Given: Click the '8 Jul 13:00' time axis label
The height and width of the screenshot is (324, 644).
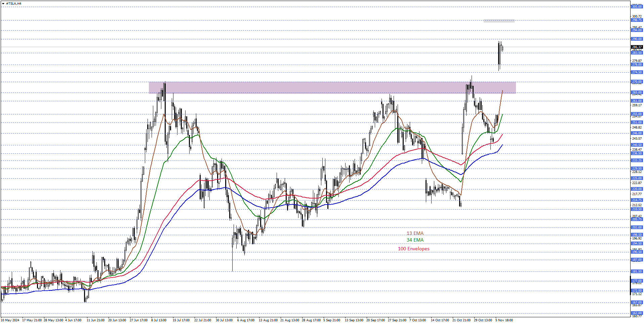Looking at the screenshot, I should pos(159,320).
